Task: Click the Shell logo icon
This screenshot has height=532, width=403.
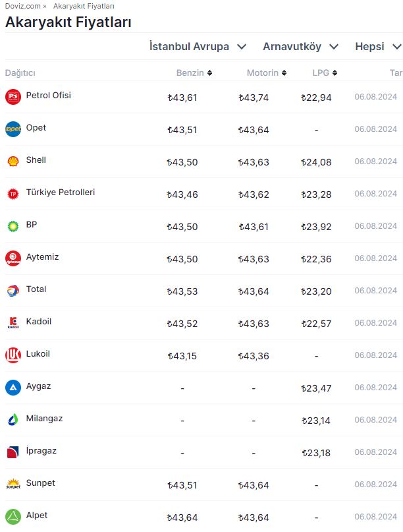Action: click(13, 162)
